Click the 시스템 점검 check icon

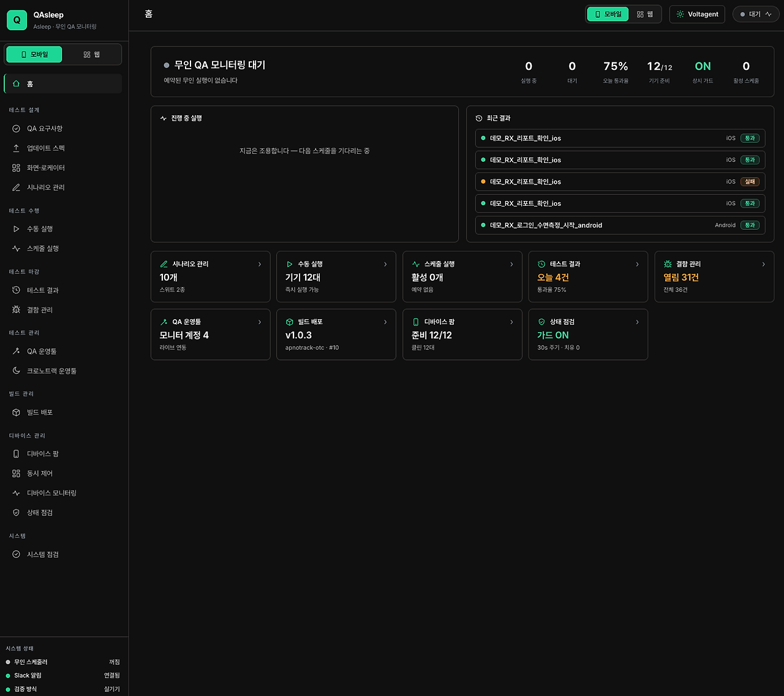[17, 554]
